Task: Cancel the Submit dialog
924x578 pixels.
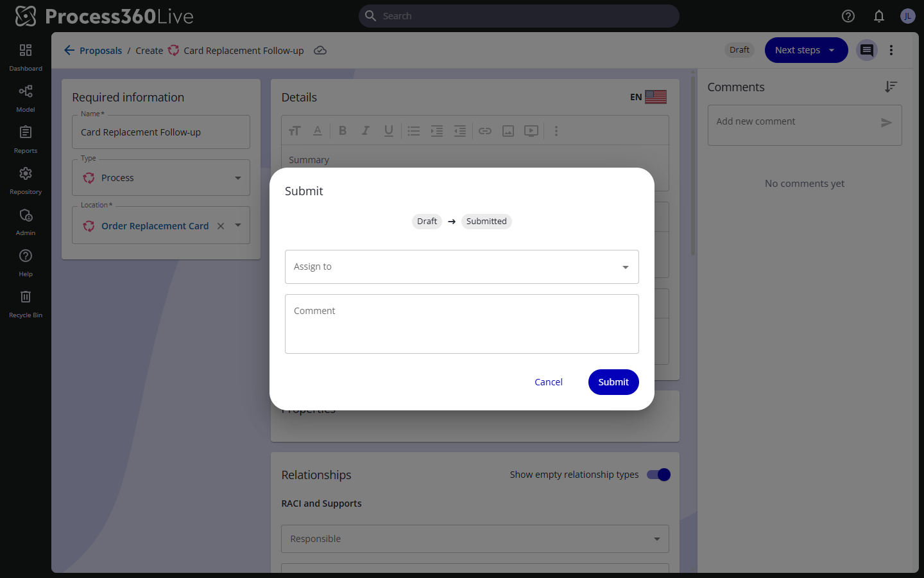Action: (549, 382)
